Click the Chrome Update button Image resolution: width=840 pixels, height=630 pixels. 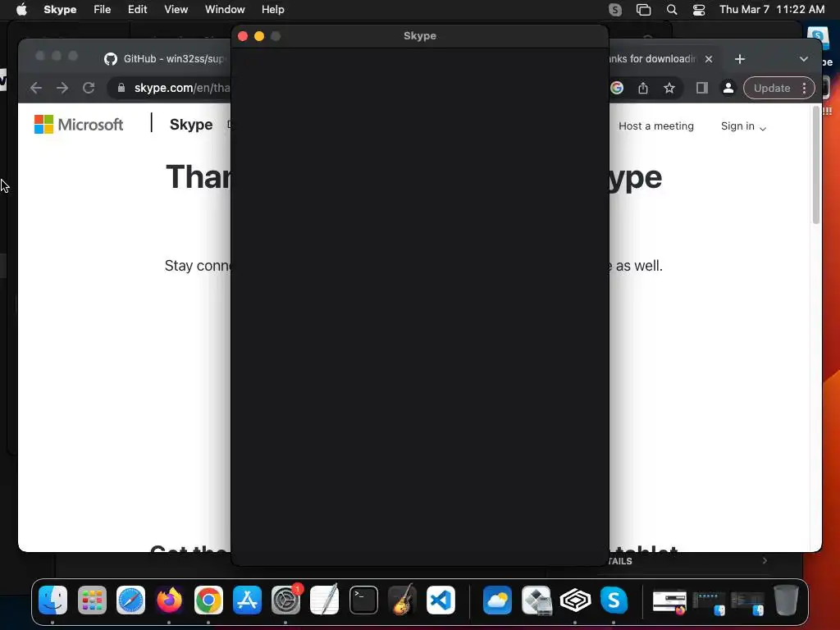pos(772,88)
